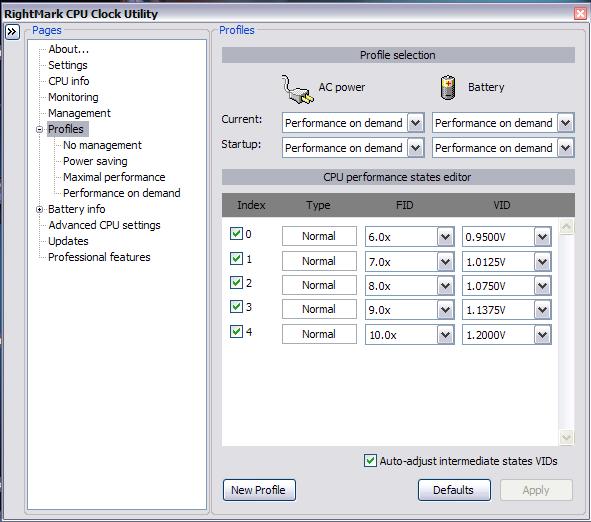591x522 pixels.
Task: Open the CPU info page
Action: point(69,81)
